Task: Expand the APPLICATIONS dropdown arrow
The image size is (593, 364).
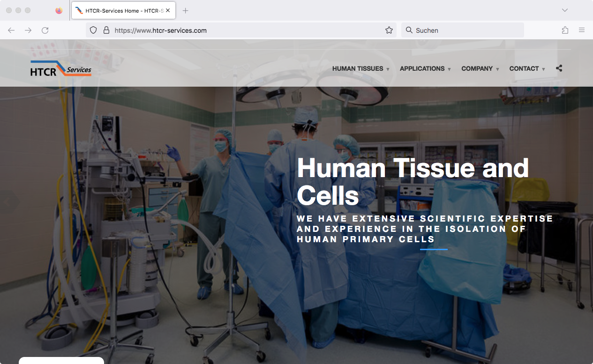Action: click(x=449, y=69)
